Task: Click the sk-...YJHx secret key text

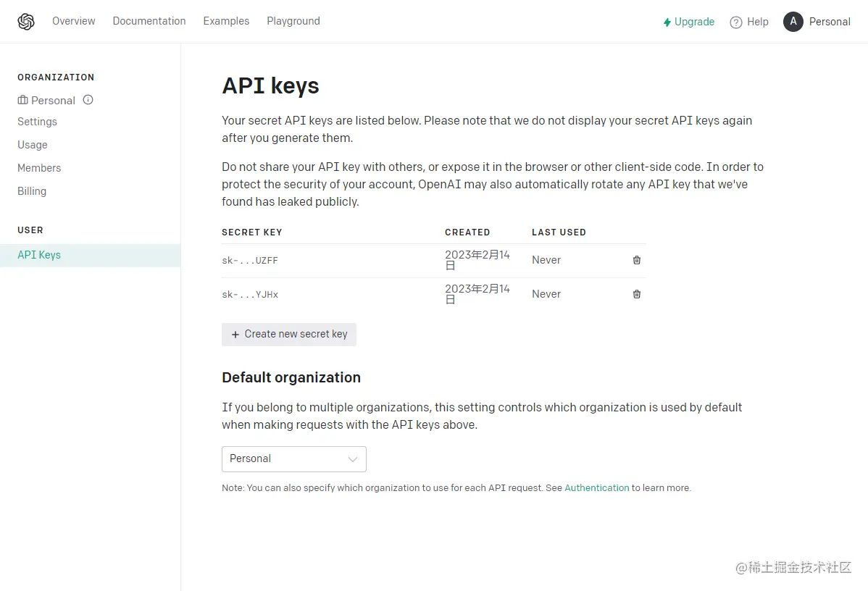Action: [x=250, y=294]
